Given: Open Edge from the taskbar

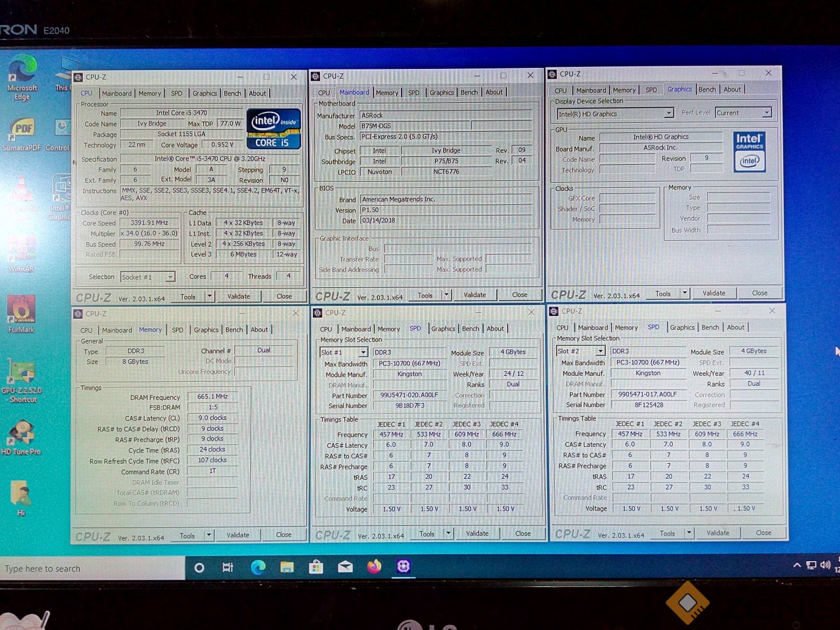Looking at the screenshot, I should pyautogui.click(x=258, y=567).
